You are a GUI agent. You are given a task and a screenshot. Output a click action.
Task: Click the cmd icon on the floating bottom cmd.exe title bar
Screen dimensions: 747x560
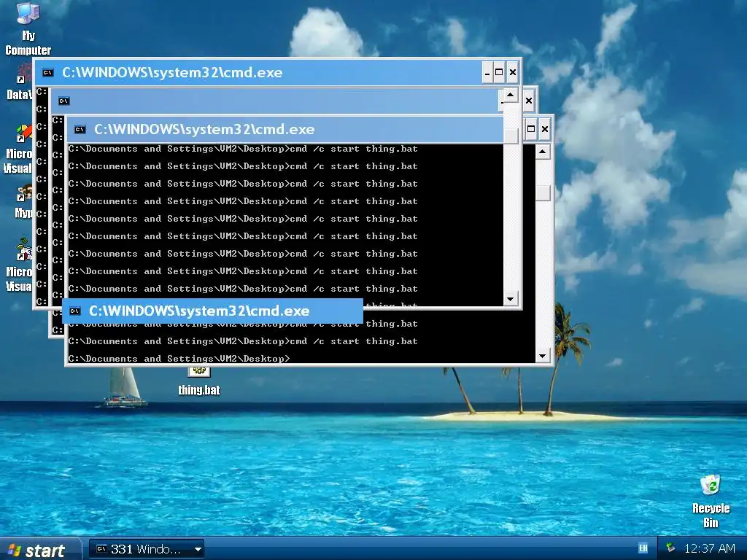click(75, 311)
